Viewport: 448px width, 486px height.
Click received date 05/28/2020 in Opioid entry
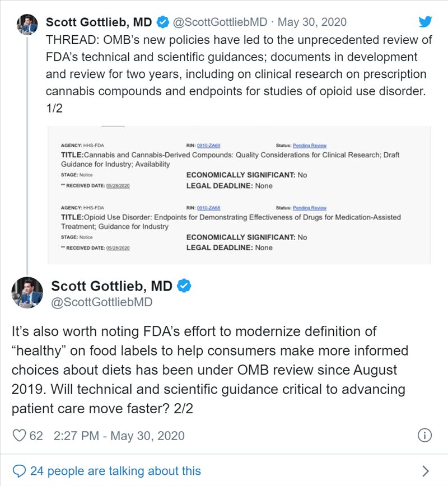point(118,248)
